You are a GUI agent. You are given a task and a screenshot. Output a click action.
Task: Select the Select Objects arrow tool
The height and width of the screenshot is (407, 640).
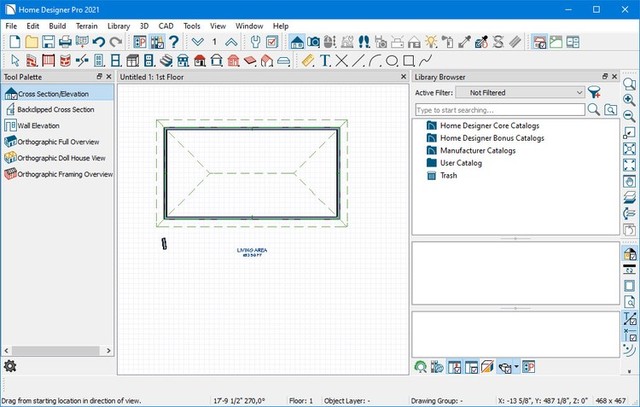coord(13,61)
